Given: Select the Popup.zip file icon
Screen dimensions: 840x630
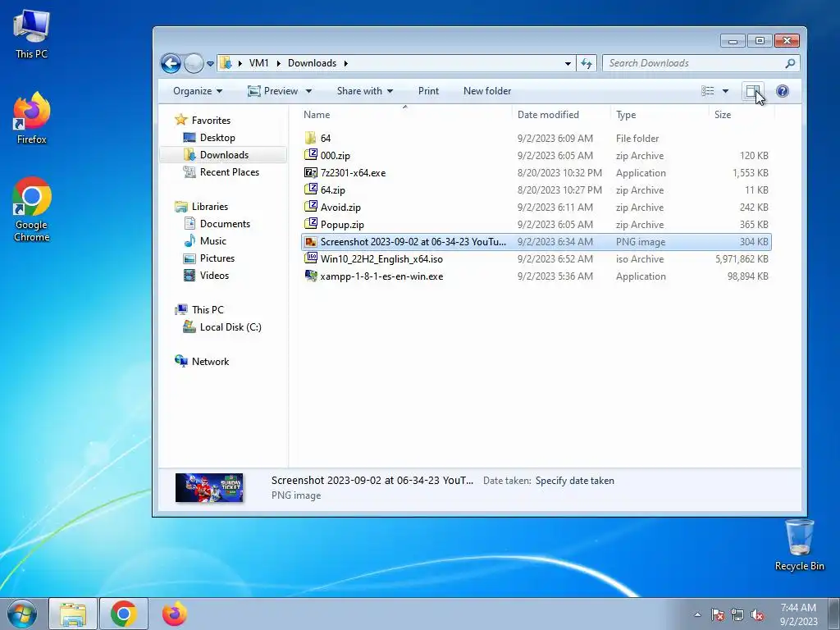Looking at the screenshot, I should [310, 224].
